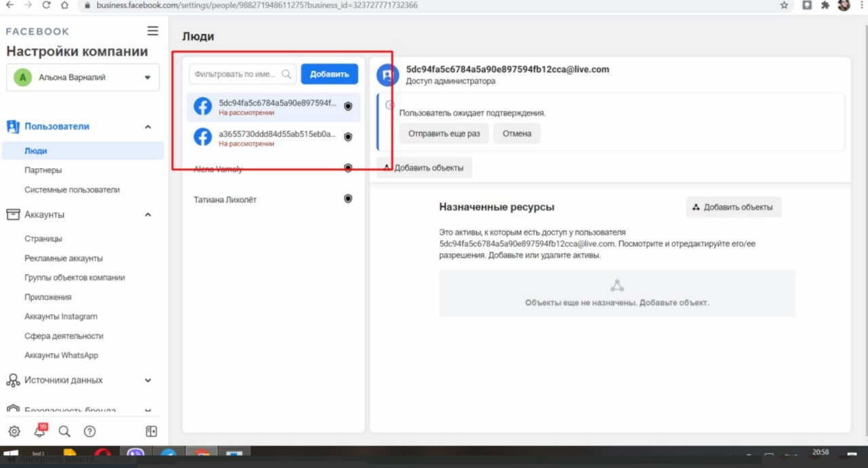This screenshot has width=868, height=468.
Task: Bookmark this page with the star icon
Action: coord(784,5)
